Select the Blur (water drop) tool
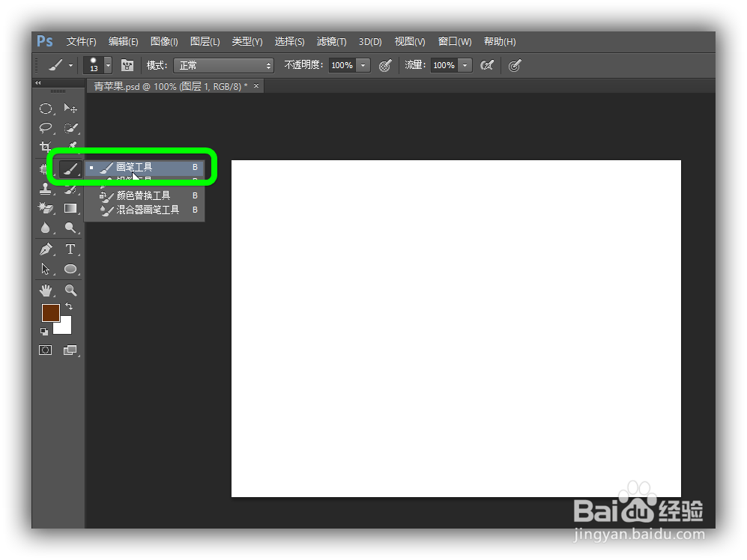 pos(45,228)
